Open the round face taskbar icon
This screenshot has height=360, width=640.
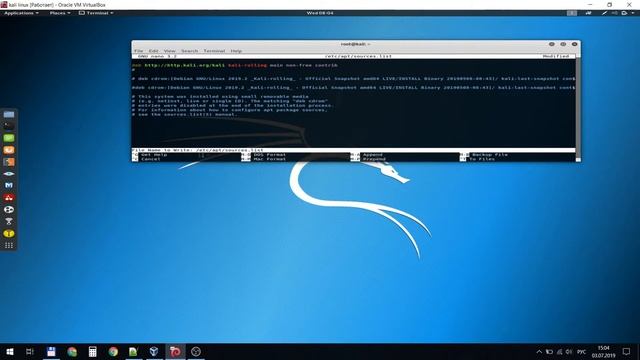[196, 351]
